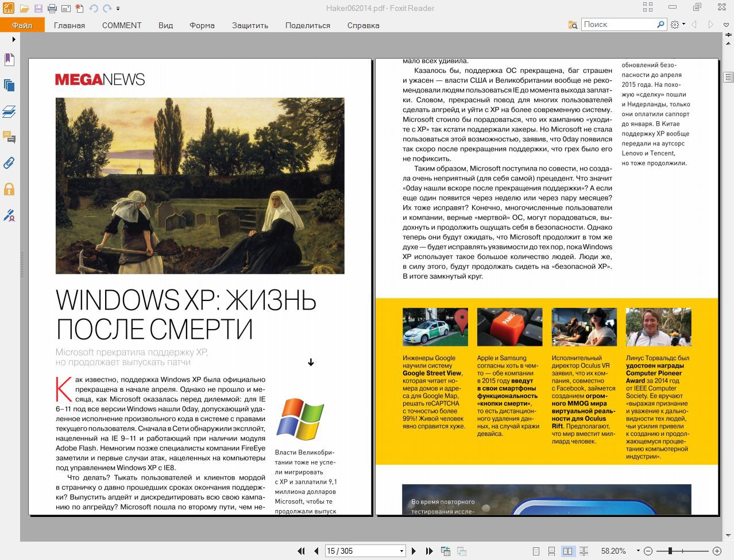Go to next view icon in status bar
This screenshot has height=560, width=734.
click(462, 551)
